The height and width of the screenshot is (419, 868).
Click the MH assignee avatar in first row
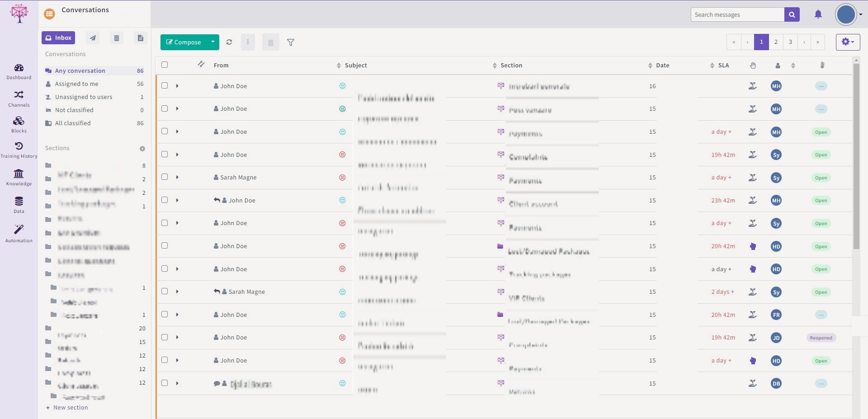tap(776, 86)
